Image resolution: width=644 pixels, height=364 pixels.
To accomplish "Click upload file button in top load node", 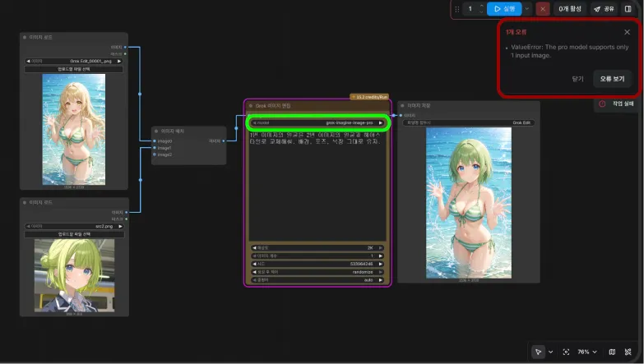I will pyautogui.click(x=73, y=69).
